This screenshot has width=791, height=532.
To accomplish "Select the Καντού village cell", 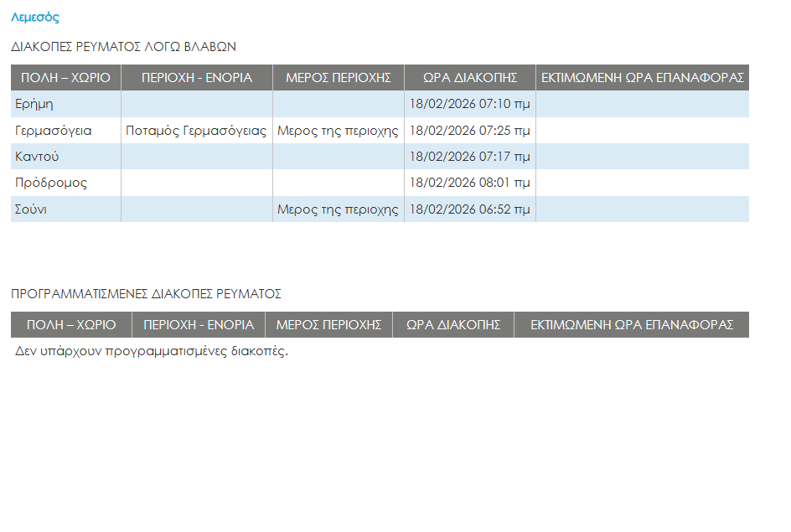I will coord(37,157).
